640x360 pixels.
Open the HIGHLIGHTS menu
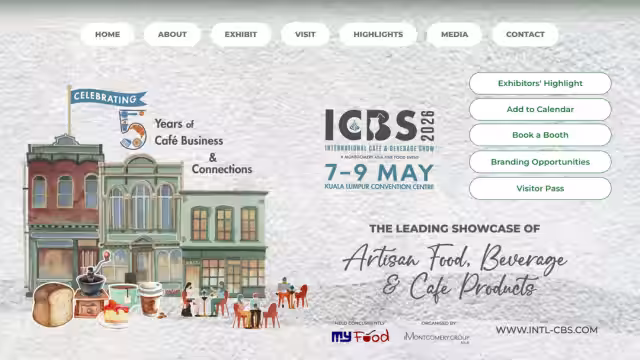[x=378, y=34]
